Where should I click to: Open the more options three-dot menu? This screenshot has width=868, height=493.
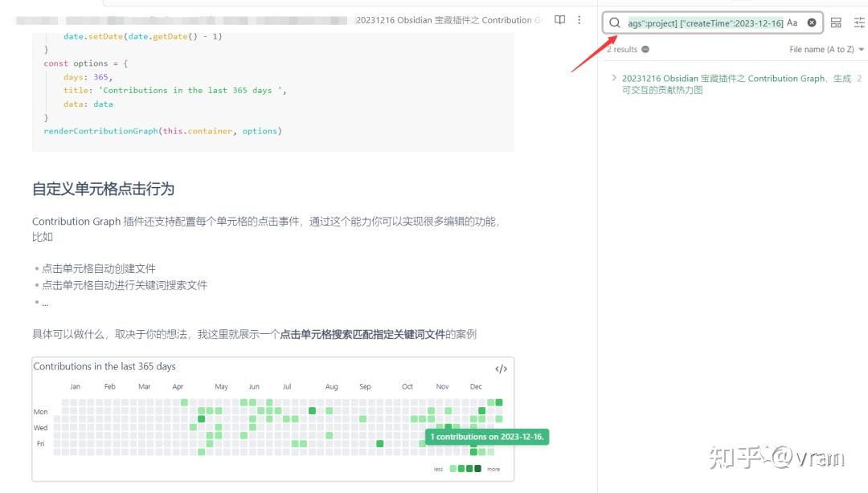coord(579,21)
